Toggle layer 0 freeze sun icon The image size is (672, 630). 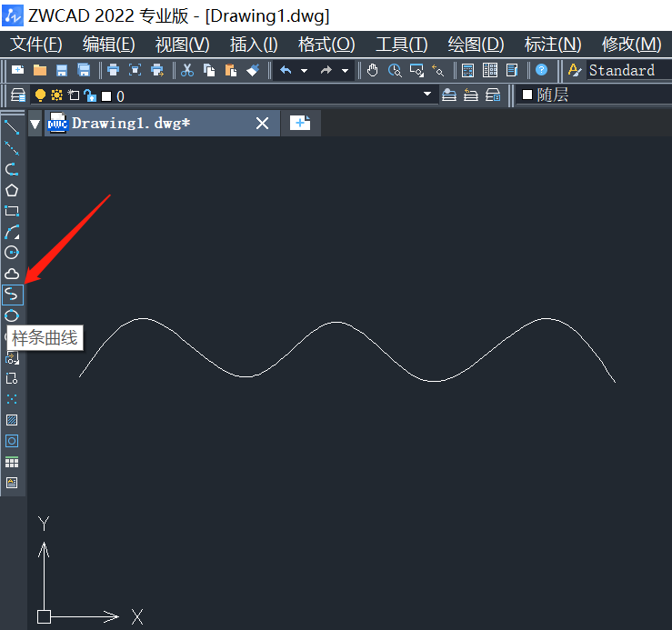(x=56, y=95)
